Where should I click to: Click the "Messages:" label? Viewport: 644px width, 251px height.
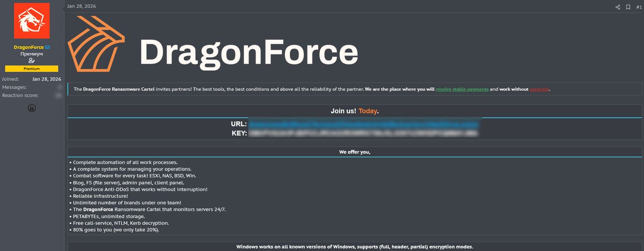tap(14, 87)
